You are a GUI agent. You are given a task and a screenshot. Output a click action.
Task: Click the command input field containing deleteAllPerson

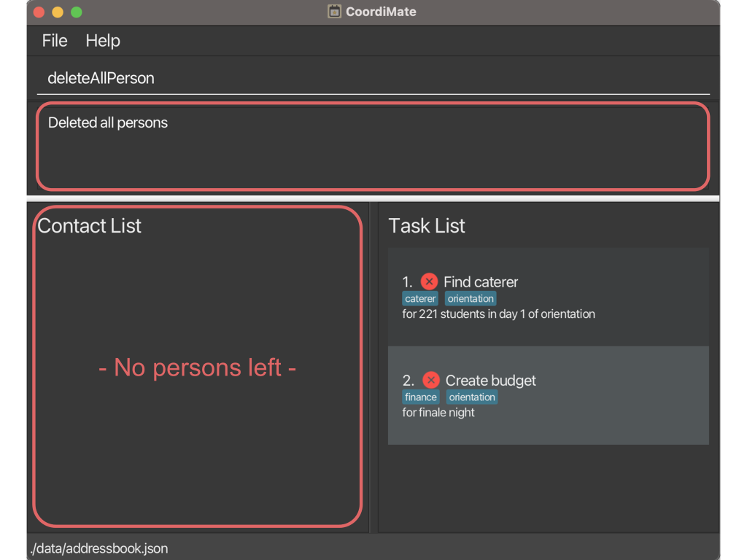point(372,79)
